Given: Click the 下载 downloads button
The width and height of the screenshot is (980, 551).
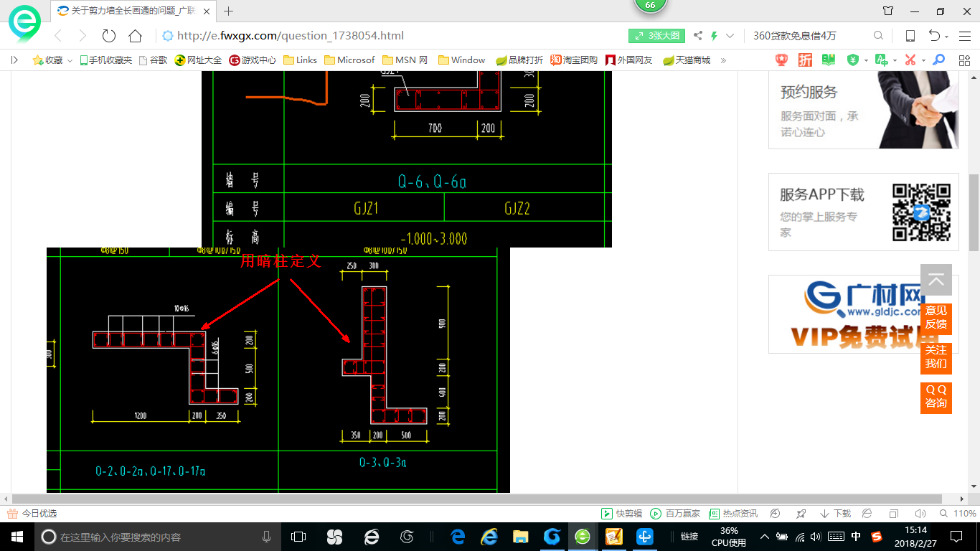Looking at the screenshot, I should click(835, 514).
